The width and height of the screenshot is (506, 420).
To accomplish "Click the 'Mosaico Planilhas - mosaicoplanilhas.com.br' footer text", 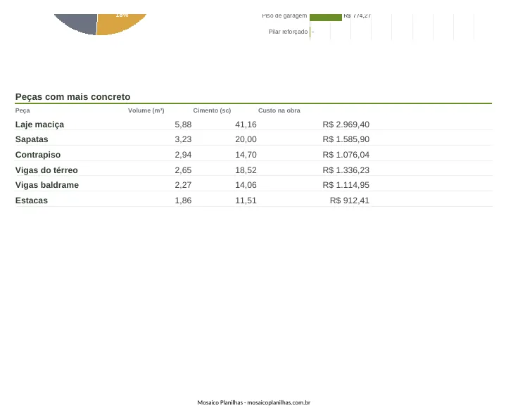I will coord(253,402).
